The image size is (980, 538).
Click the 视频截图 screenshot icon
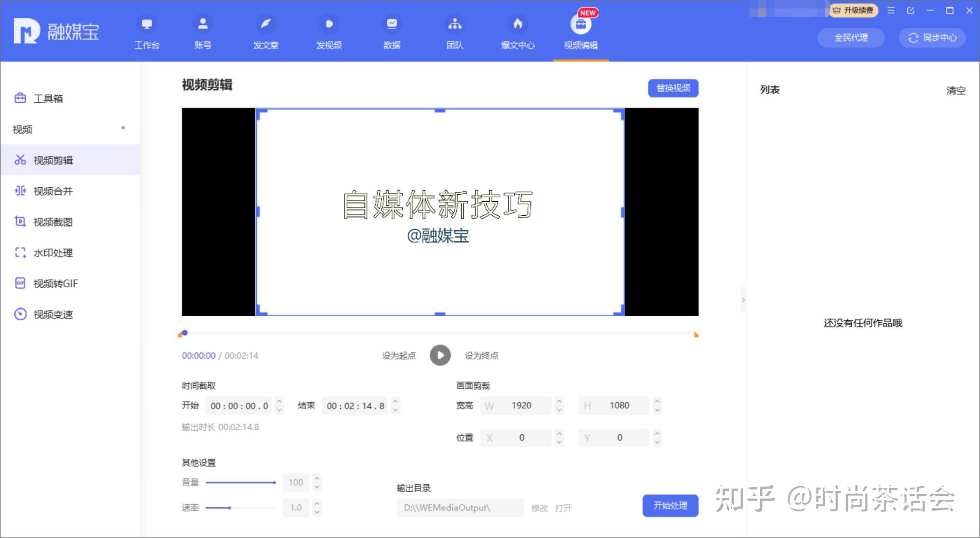[x=20, y=221]
